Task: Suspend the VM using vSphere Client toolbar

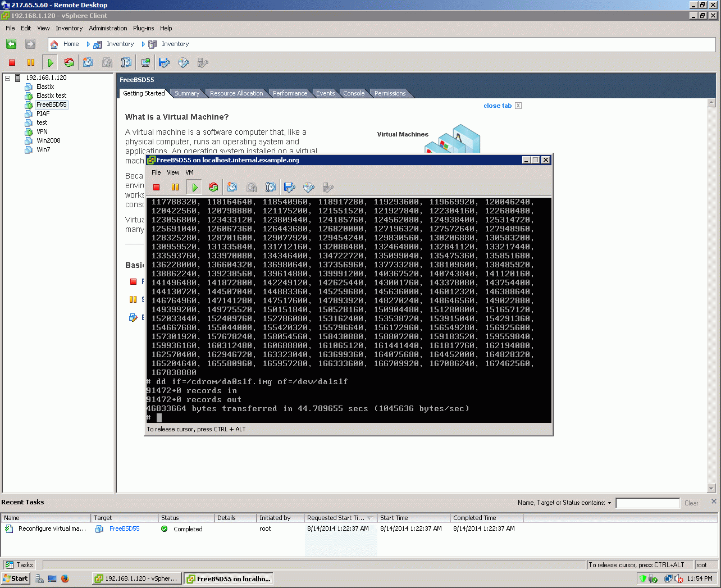Action: [x=31, y=62]
